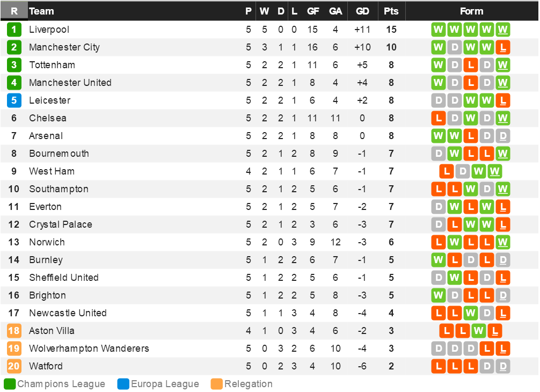
Task: Open Liverpool's most recent underlined W result
Action: (503, 30)
